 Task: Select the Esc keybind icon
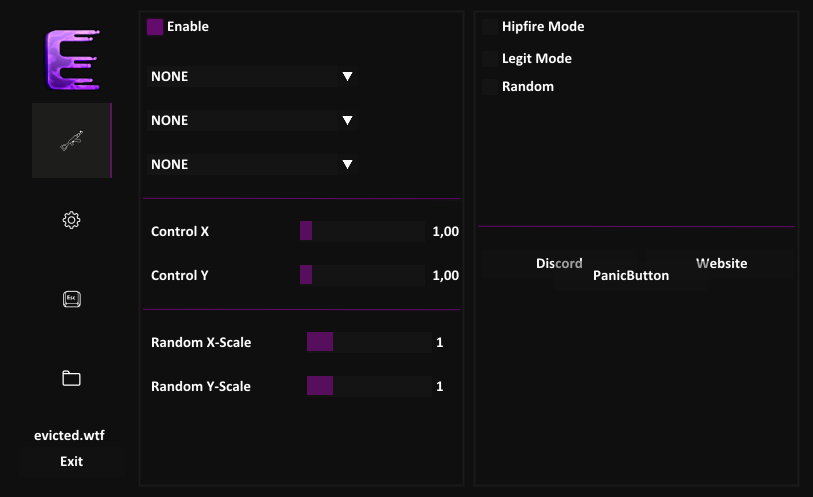pos(71,299)
